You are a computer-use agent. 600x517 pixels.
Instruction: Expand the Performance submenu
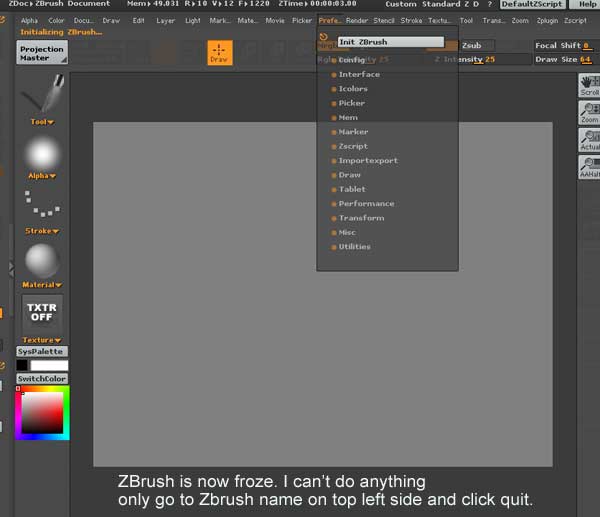click(x=363, y=204)
